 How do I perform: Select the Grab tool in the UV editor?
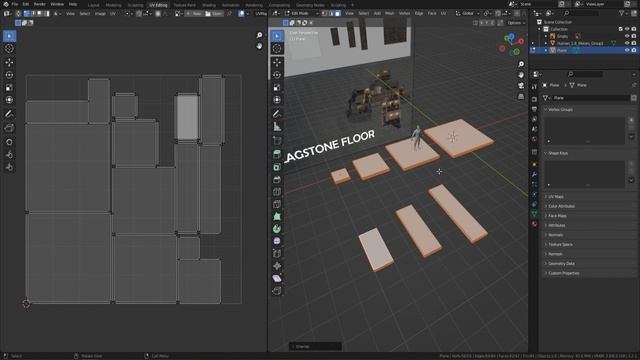pyautogui.click(x=9, y=142)
